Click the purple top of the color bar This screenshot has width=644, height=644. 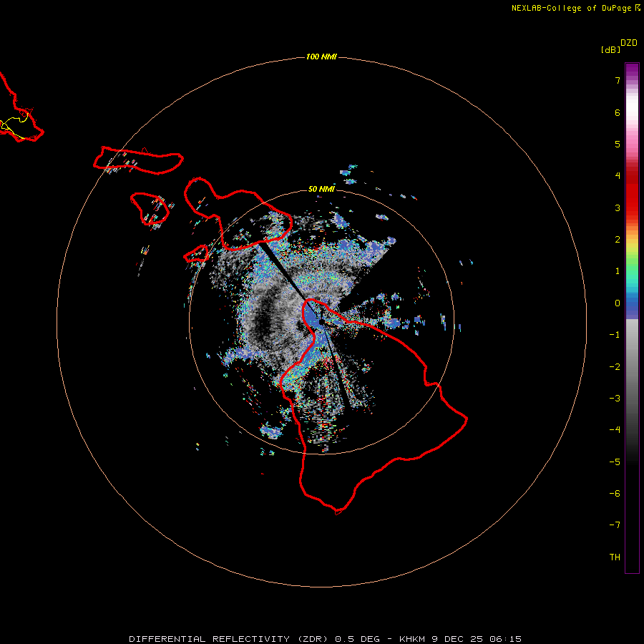click(x=632, y=69)
